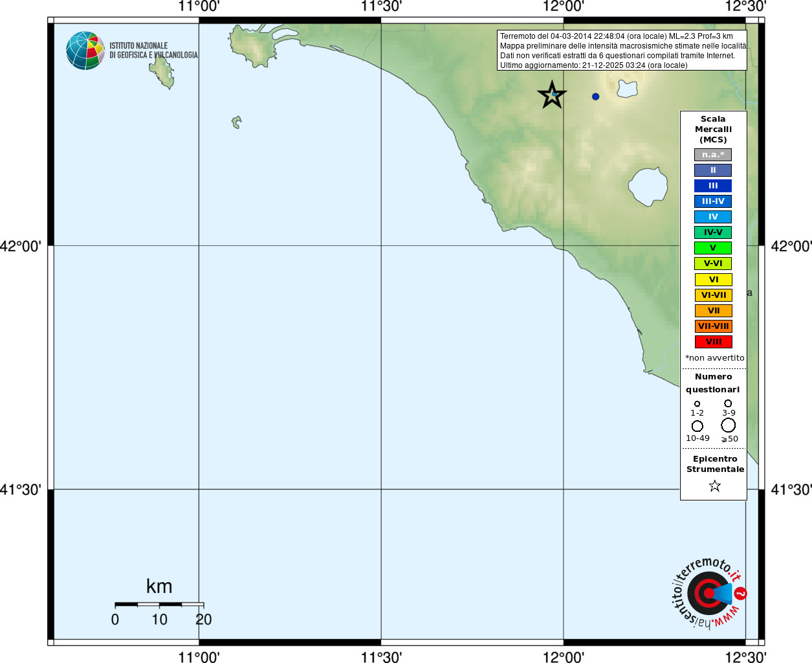Click the small island off the coast
Viewport: 812px width, 663px height.
[237, 122]
